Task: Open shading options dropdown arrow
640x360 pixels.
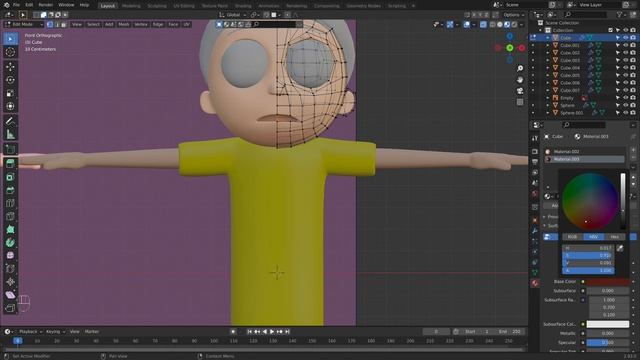Action: (x=522, y=24)
